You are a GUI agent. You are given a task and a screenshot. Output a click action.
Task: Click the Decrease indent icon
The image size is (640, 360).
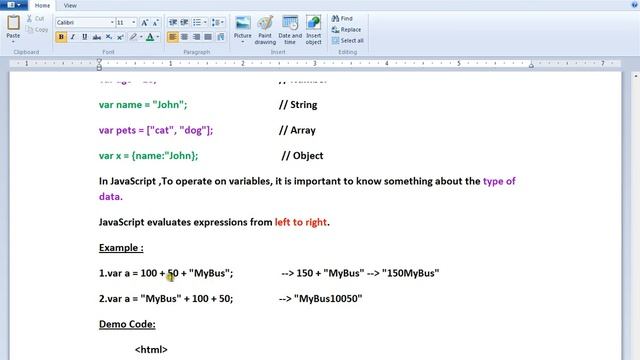click(x=173, y=22)
